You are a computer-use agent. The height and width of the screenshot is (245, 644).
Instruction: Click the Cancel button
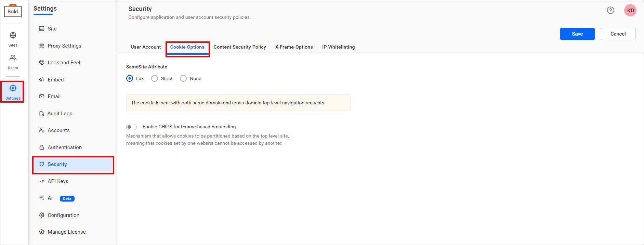tap(618, 34)
